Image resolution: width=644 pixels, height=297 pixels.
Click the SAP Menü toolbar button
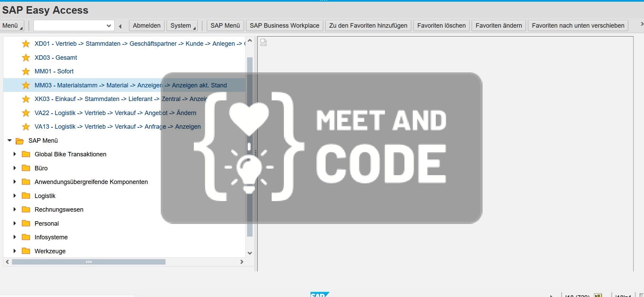(x=225, y=26)
